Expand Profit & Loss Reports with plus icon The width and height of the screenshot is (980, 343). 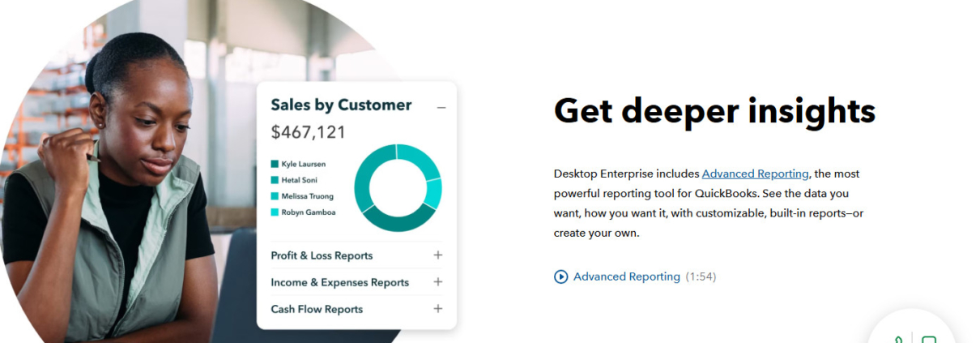[437, 255]
